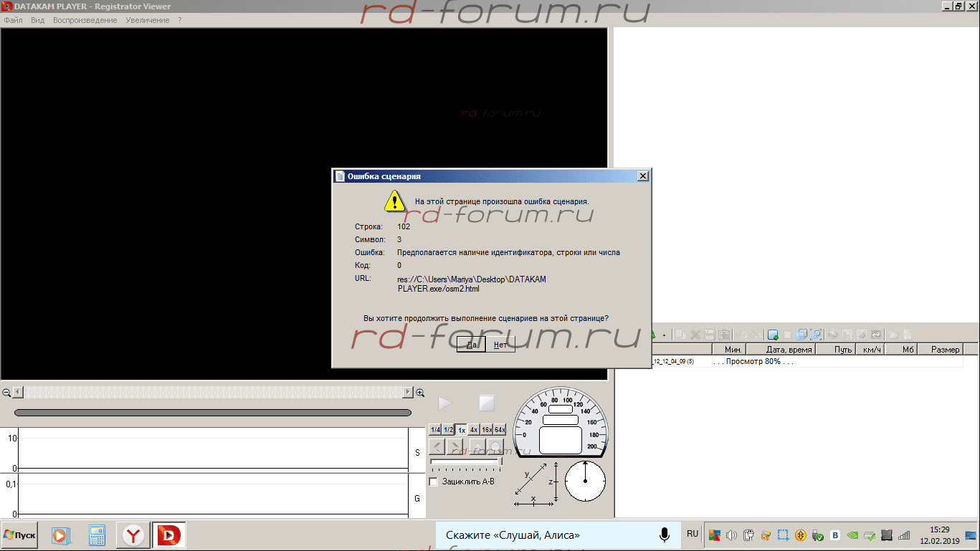The image size is (980, 551).
Task: Open the Увеличение menu
Action: tap(148, 20)
